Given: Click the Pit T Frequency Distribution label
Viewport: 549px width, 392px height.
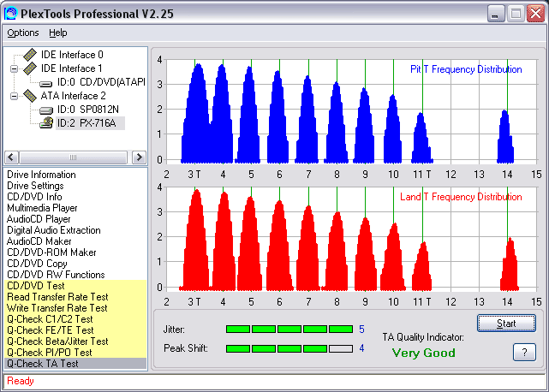Looking at the screenshot, I should [x=466, y=69].
